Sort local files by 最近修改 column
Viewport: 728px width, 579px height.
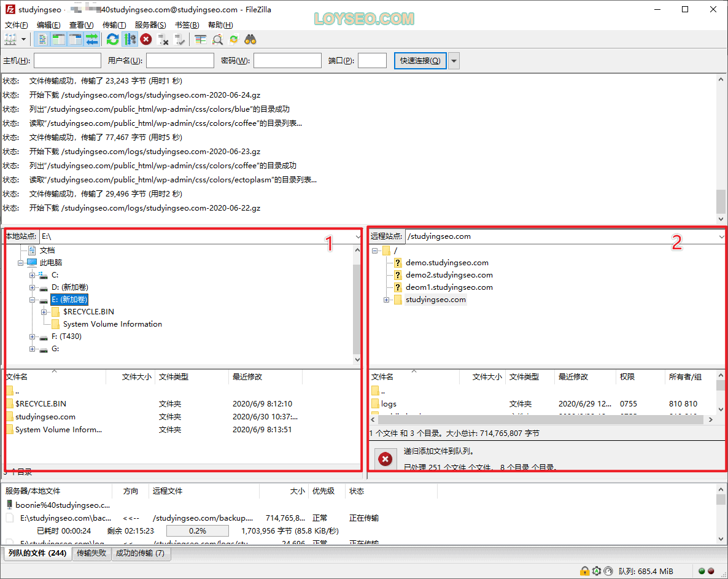[x=265, y=377]
